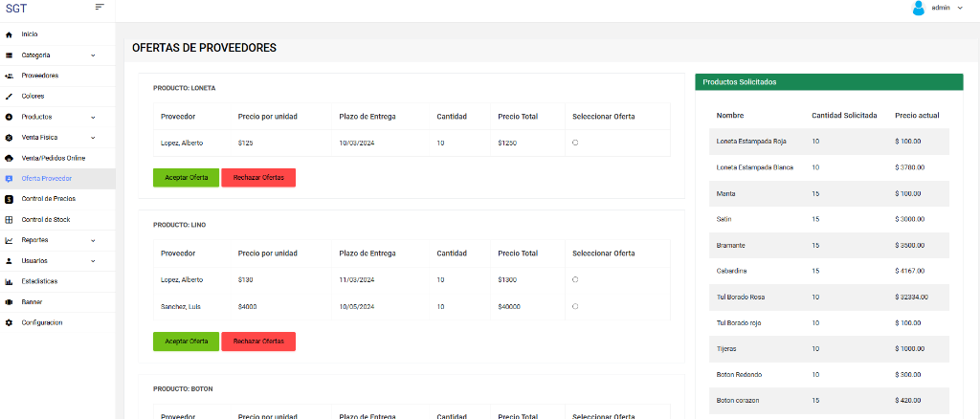Click the Control de Stock grid icon
The image size is (980, 419).
click(9, 220)
